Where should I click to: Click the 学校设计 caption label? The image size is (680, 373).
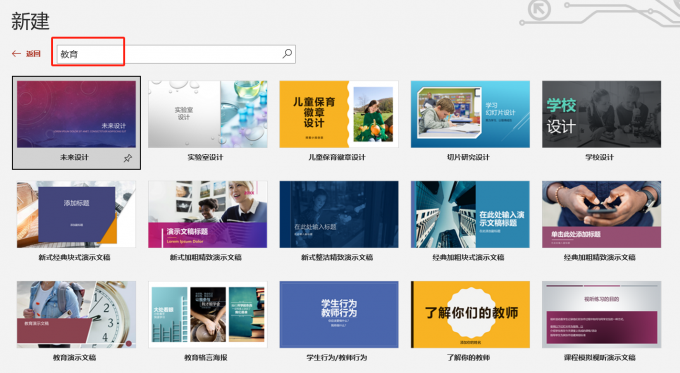click(x=600, y=157)
